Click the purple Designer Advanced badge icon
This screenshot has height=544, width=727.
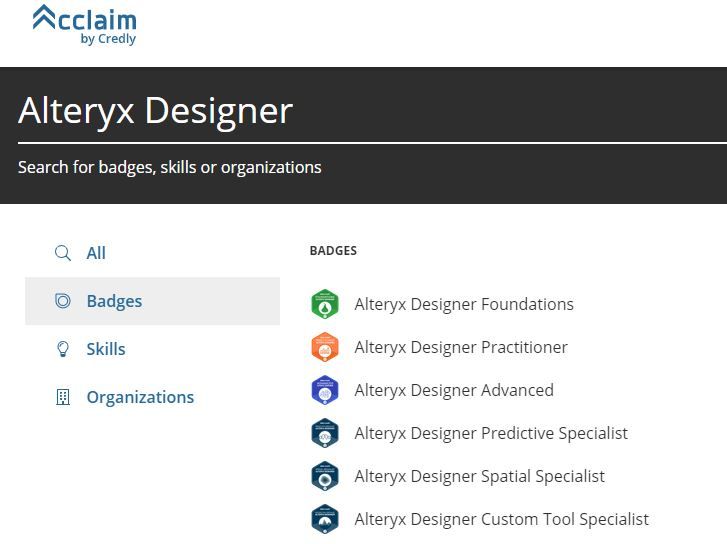tap(325, 390)
